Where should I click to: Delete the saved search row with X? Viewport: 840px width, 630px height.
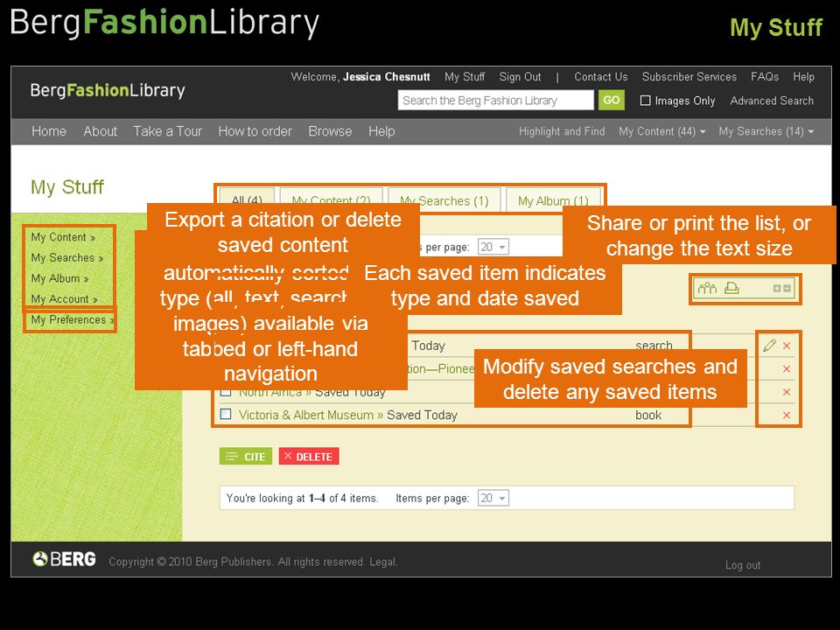pyautogui.click(x=787, y=346)
